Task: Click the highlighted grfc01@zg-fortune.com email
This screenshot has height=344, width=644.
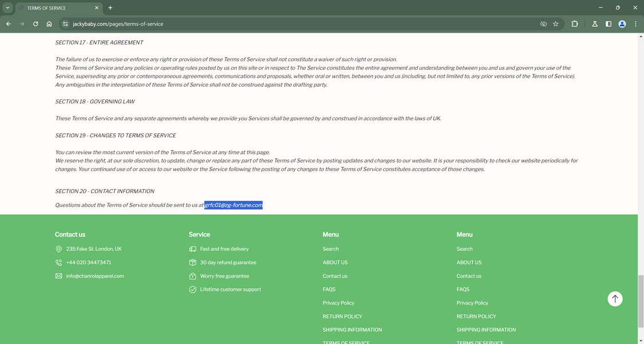Action: coord(233,205)
